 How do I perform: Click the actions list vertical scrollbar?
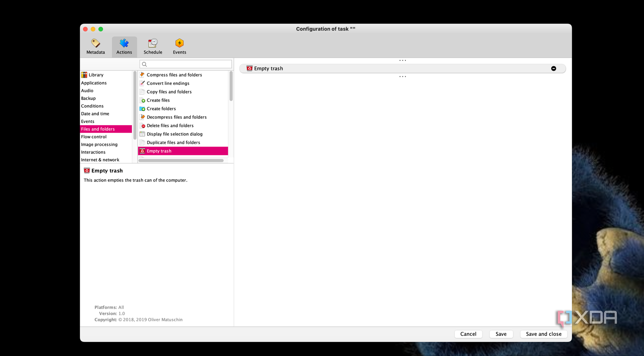tap(231, 86)
